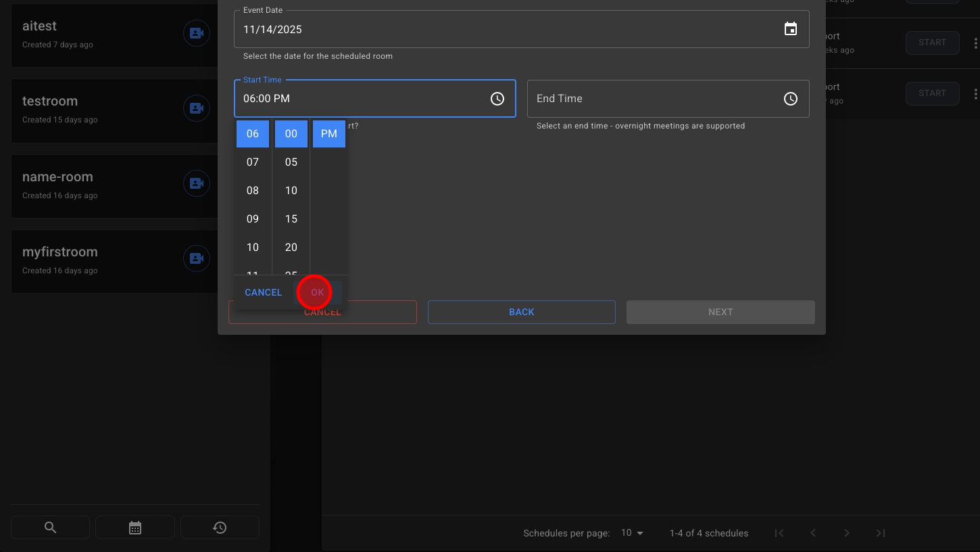Open the Event Date calendar picker icon
The height and width of the screenshot is (552, 980).
[790, 29]
